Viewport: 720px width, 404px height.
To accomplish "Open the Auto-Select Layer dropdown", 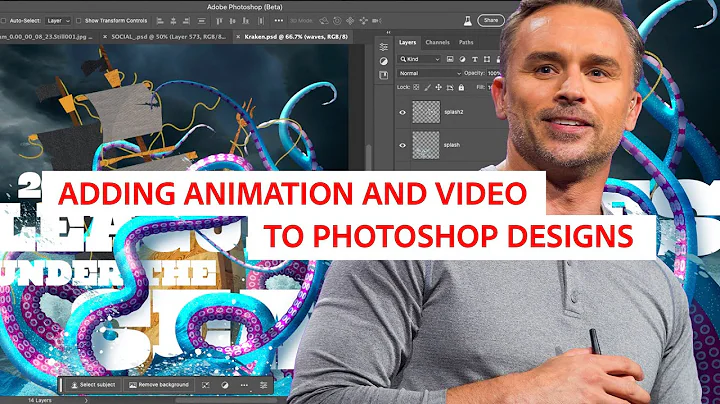I will click(x=58, y=21).
